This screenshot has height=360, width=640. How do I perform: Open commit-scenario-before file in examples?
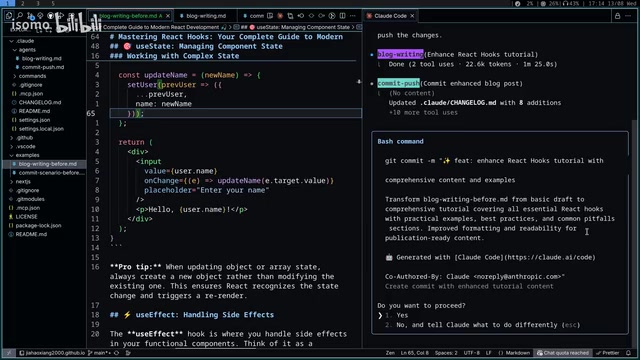51,173
